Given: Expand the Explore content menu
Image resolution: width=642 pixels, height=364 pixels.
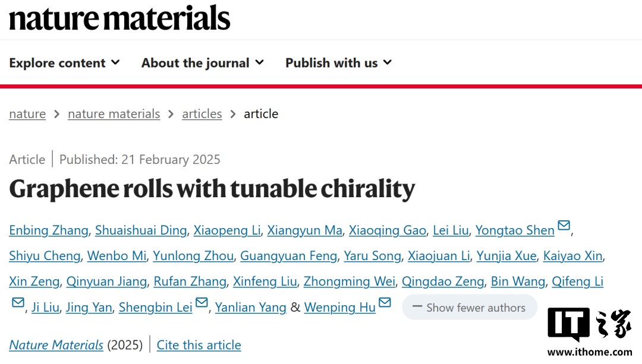Looking at the screenshot, I should click(x=64, y=63).
